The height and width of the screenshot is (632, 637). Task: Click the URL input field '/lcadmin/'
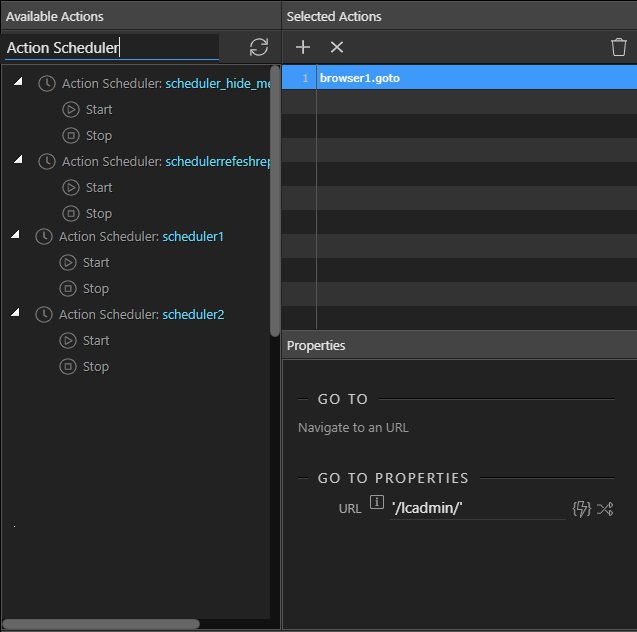click(x=477, y=508)
